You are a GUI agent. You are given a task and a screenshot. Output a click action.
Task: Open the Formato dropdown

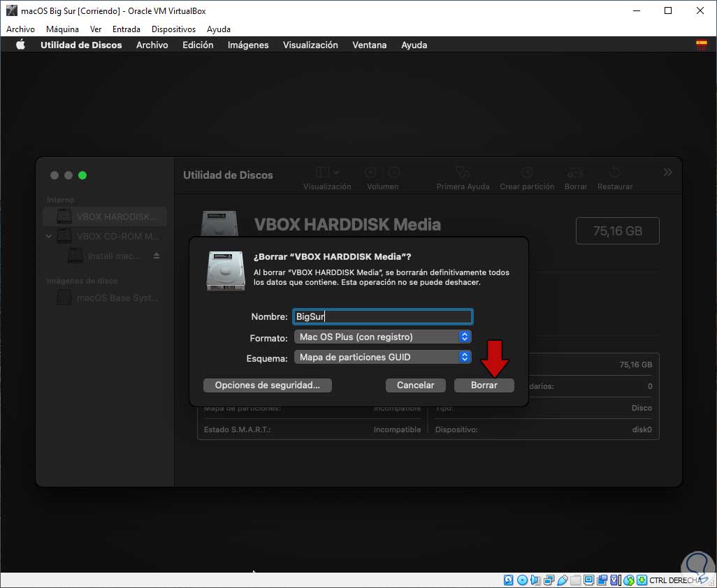click(382, 337)
